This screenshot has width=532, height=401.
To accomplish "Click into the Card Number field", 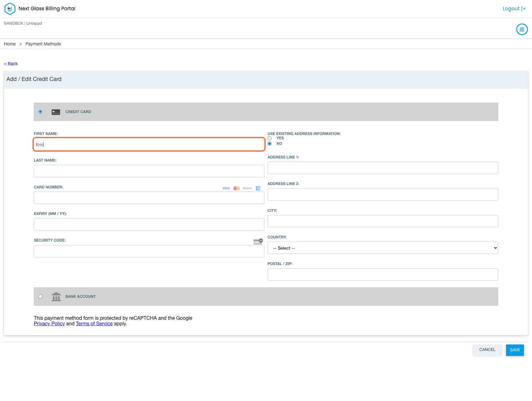I will point(149,198).
